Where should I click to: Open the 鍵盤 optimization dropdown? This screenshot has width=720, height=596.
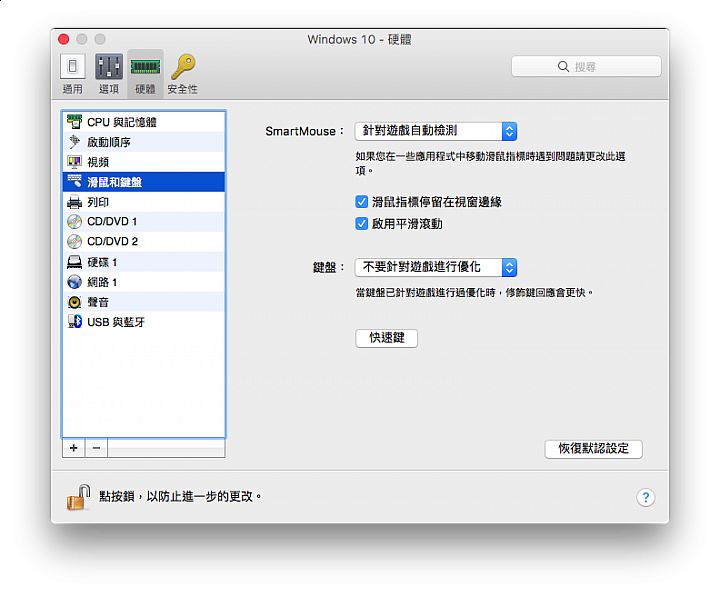pos(436,267)
